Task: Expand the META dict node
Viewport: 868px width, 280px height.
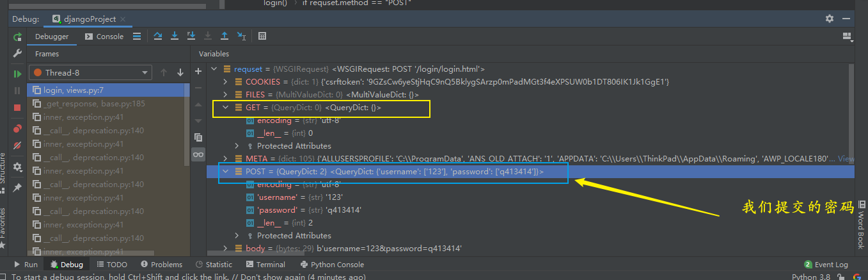Action: 225,159
